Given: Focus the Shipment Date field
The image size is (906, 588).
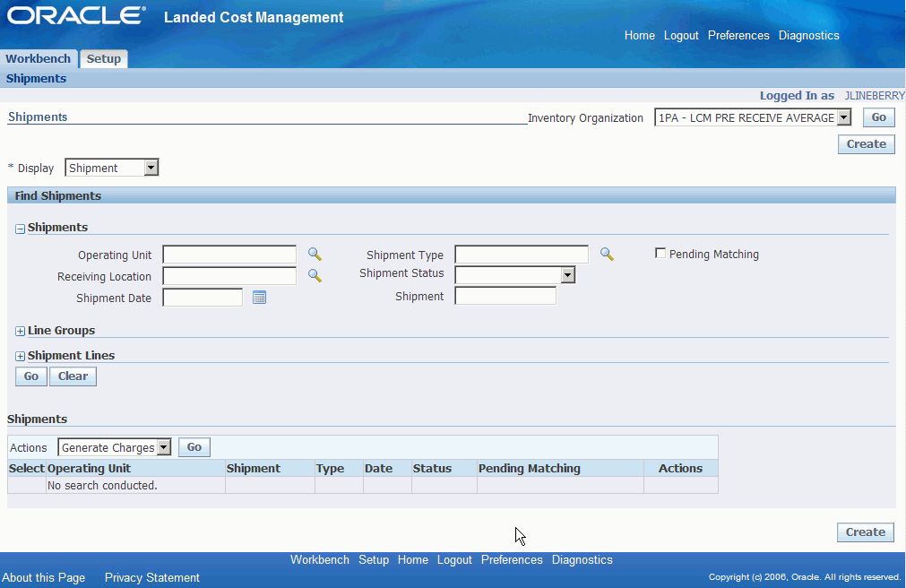Looking at the screenshot, I should click(x=203, y=298).
